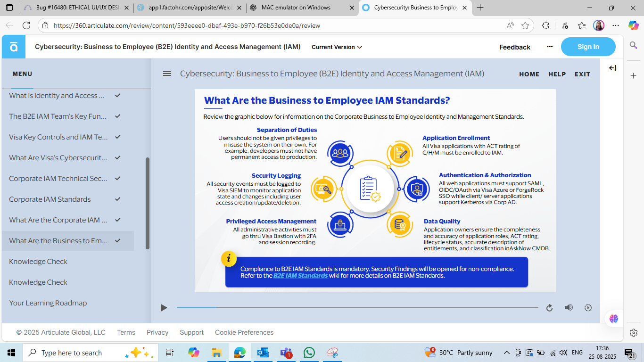Click the Edge sidebar search icon
The width and height of the screenshot is (644, 362).
pyautogui.click(x=634, y=45)
